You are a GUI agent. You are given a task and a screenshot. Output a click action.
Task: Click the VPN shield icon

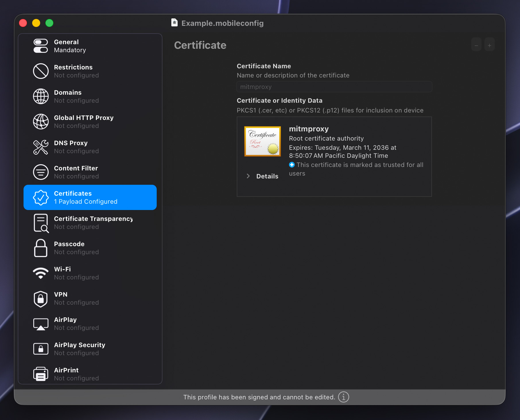[41, 299]
